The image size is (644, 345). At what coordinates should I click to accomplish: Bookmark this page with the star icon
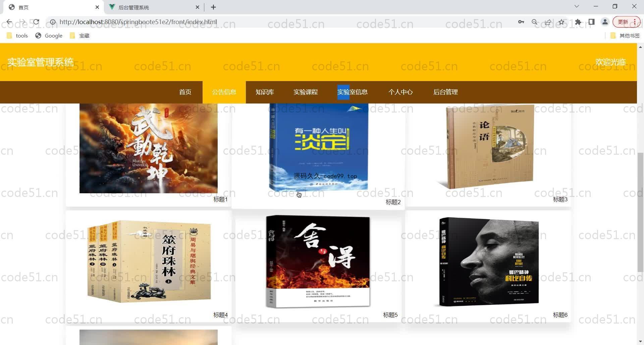coord(561,22)
